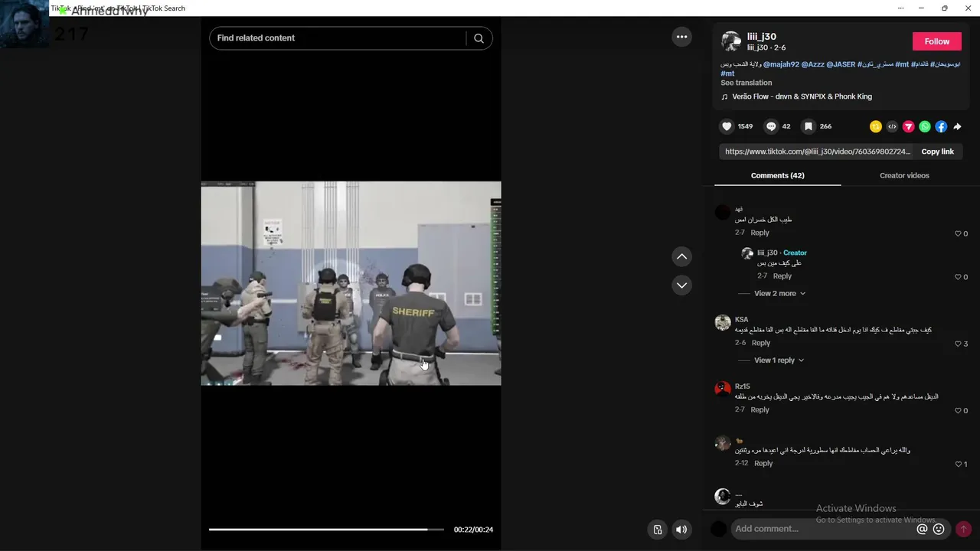Click the video URL text field
The width and height of the screenshot is (980, 551).
click(816, 152)
